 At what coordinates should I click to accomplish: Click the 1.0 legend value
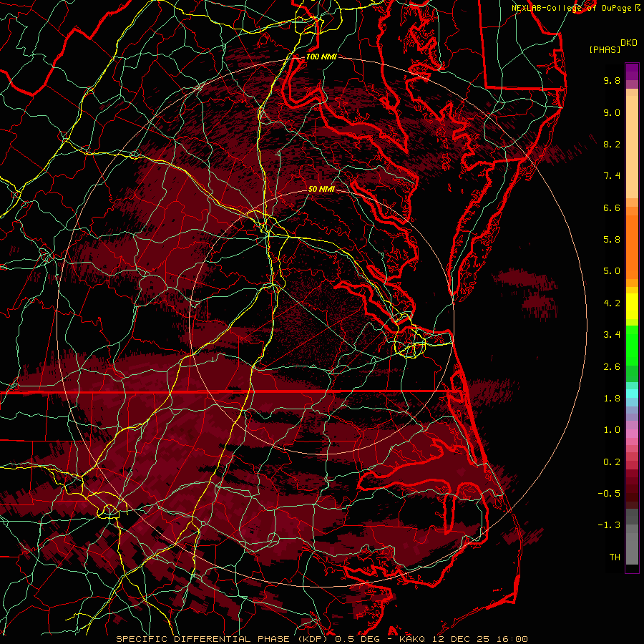click(612, 430)
